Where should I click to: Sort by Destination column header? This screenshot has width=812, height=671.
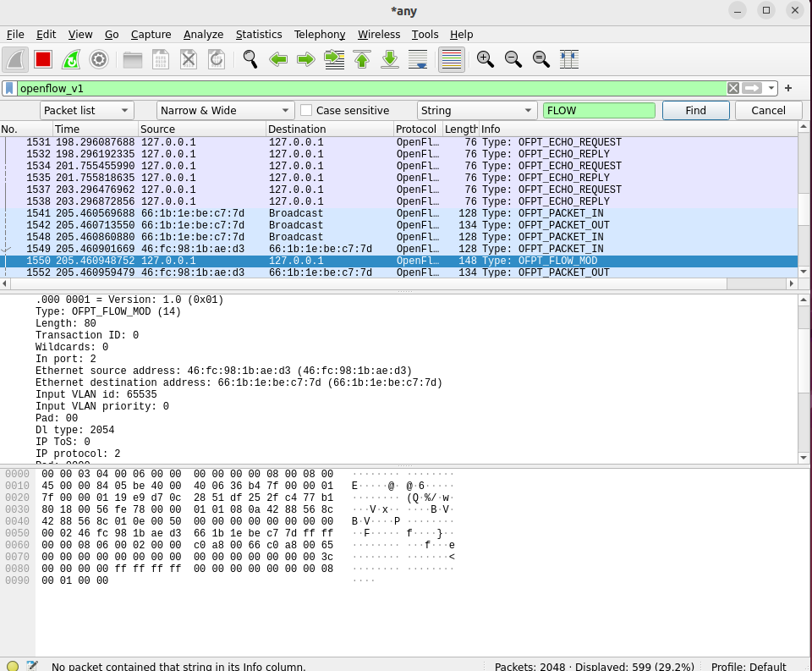pos(330,129)
